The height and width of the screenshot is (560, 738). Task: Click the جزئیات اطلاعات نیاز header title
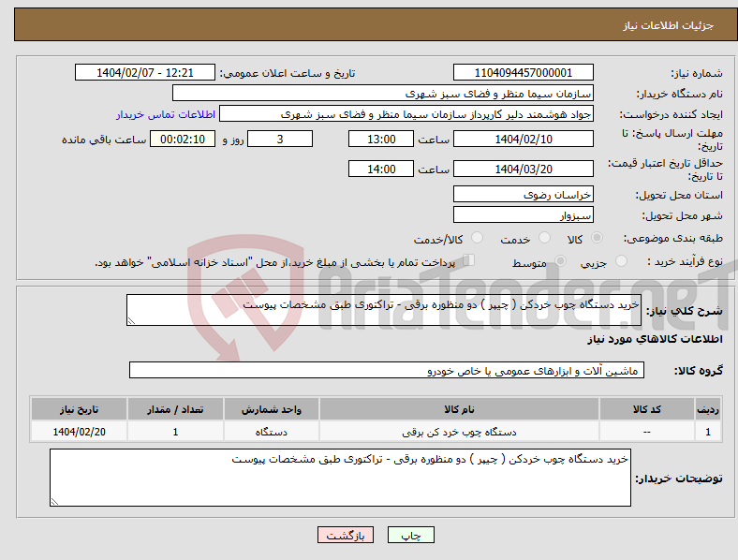coord(669,25)
